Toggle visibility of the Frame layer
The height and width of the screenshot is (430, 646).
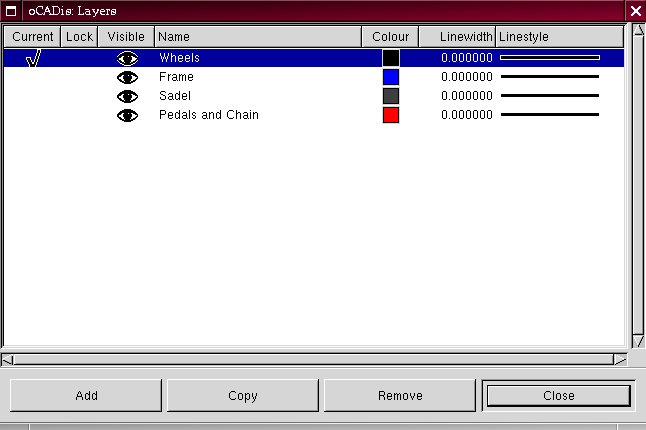[127, 77]
